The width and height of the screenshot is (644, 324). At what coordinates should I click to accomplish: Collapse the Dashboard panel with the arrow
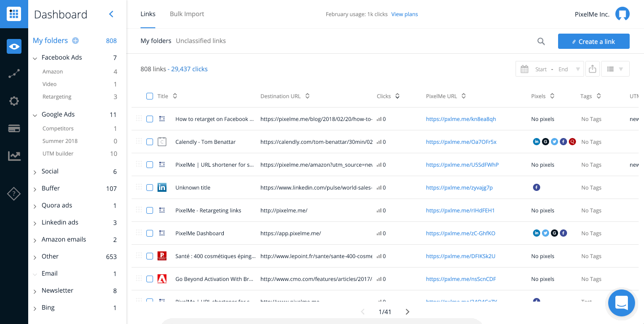pos(111,14)
